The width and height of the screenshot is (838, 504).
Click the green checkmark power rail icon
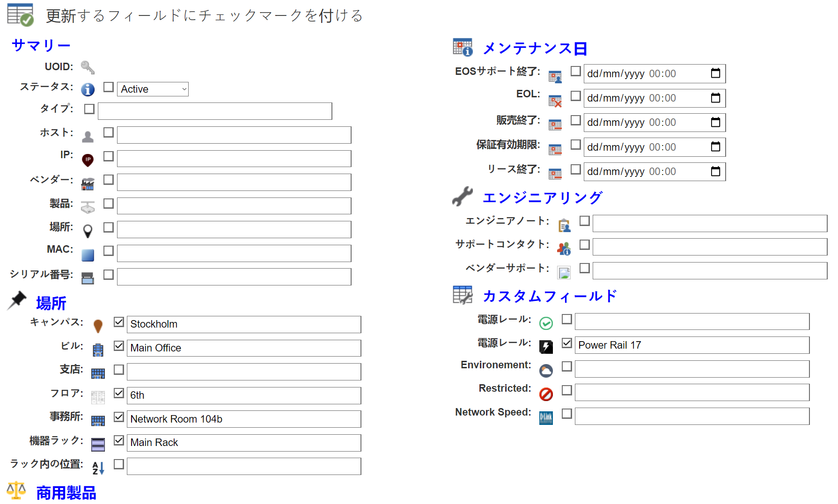(546, 323)
